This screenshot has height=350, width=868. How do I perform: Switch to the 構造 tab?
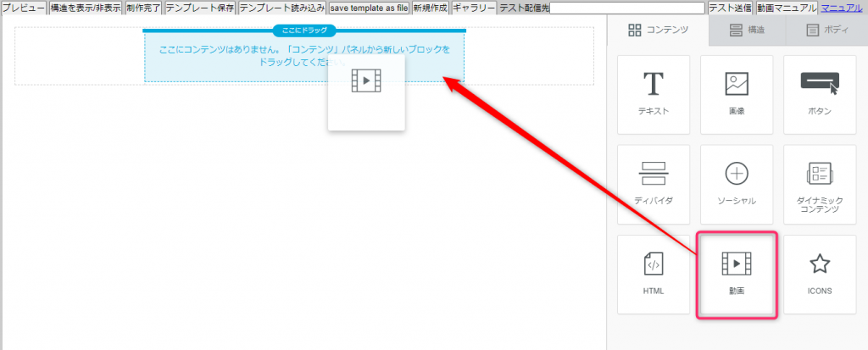coord(747,30)
